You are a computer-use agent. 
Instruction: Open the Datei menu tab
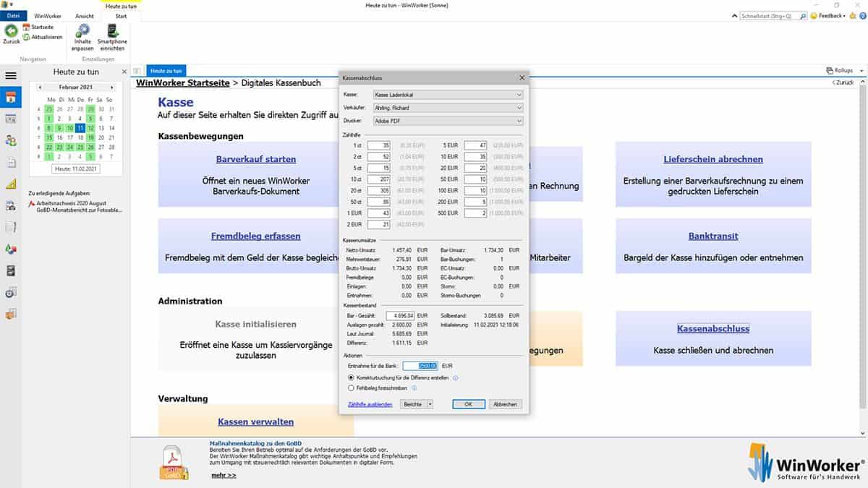click(x=14, y=15)
